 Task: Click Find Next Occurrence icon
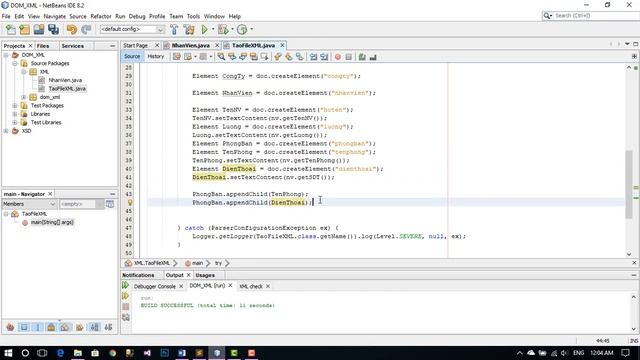tap(243, 57)
